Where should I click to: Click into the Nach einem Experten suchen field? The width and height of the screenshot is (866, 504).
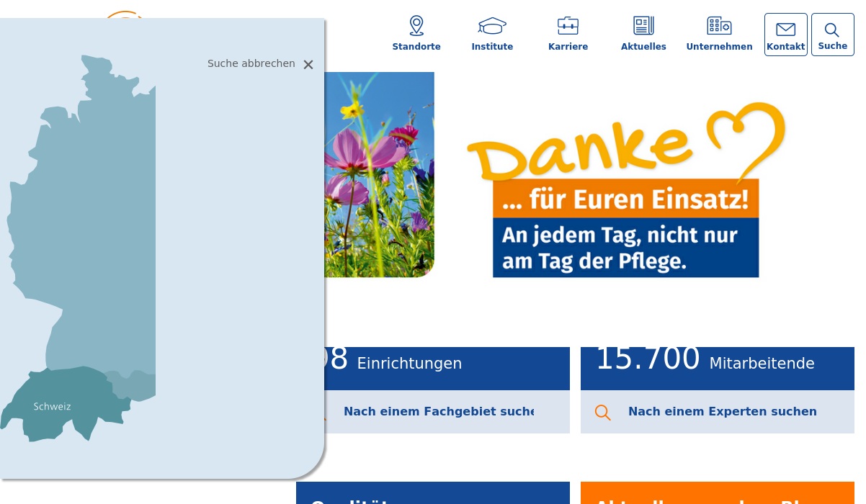[723, 411]
